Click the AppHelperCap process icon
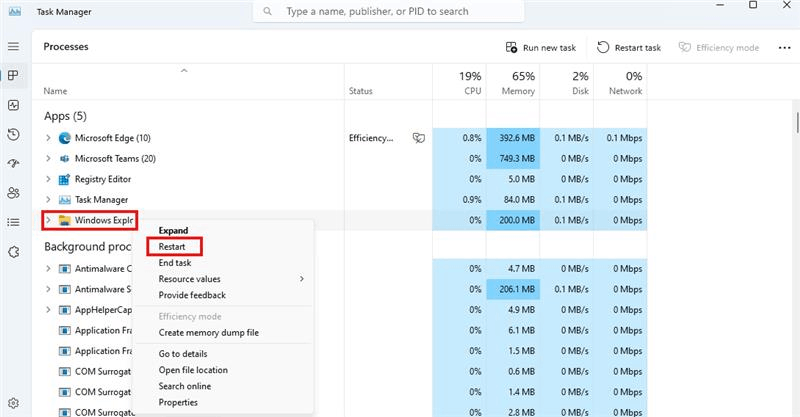Viewport: 800px width, 417px height. coord(64,310)
